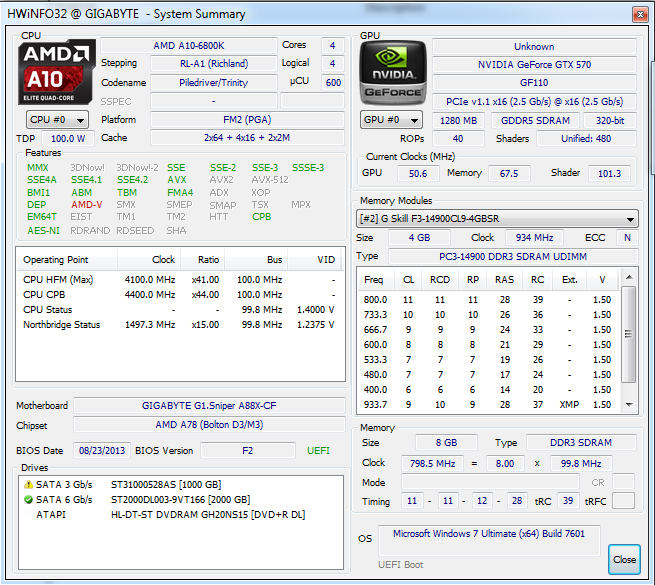
Task: Click the RAS column header in timings table
Action: point(505,280)
